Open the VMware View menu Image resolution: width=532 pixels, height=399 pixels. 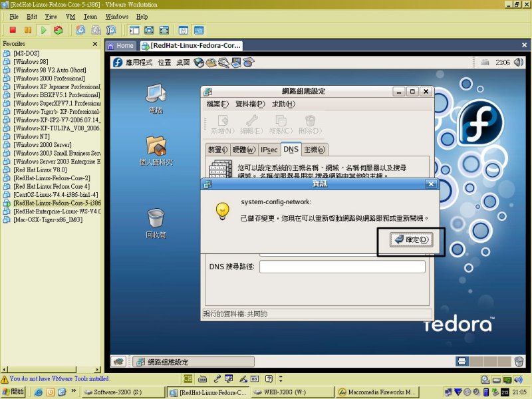coord(51,16)
